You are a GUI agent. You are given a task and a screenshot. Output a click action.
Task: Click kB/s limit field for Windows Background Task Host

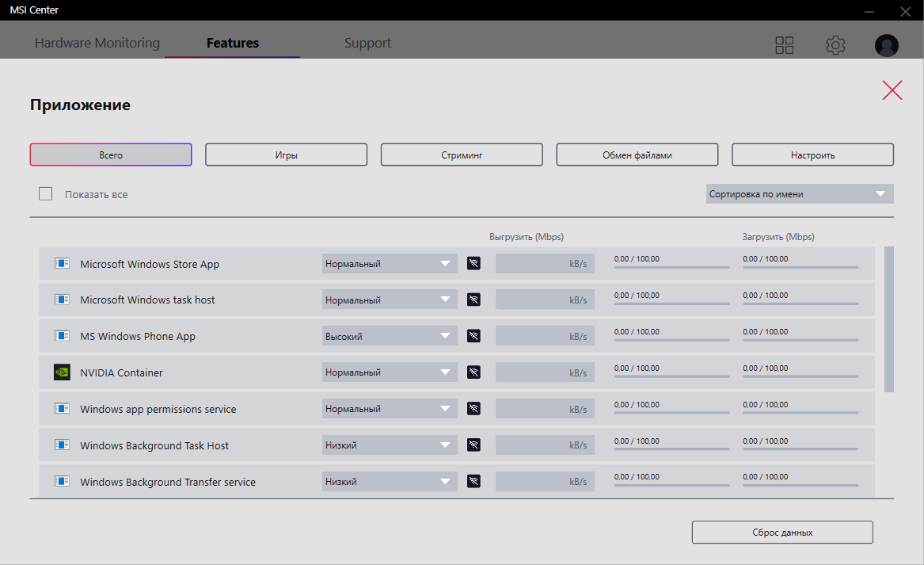[545, 445]
